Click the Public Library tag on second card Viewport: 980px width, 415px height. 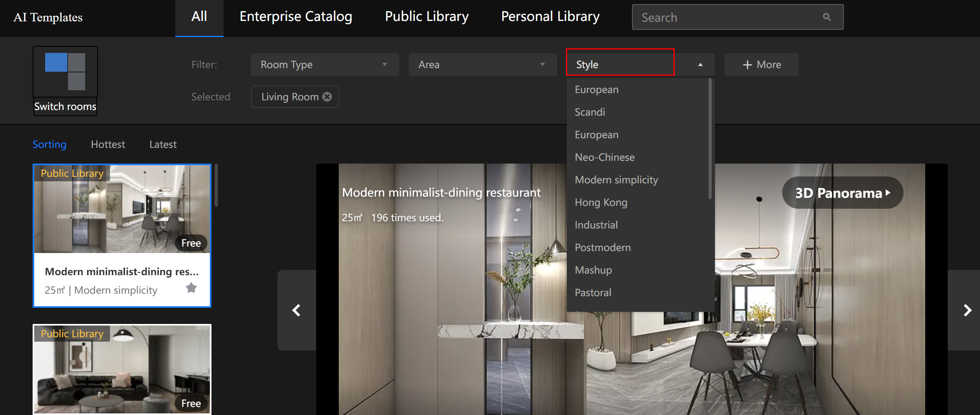72,334
